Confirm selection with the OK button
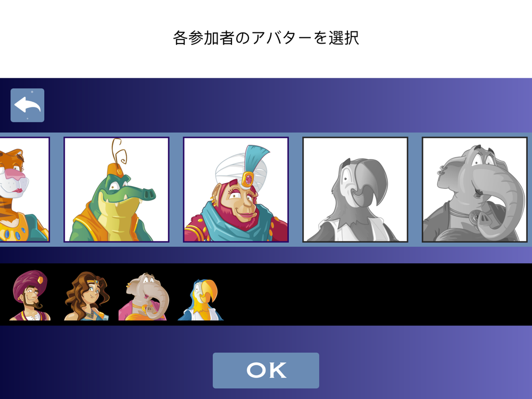 pos(266,370)
